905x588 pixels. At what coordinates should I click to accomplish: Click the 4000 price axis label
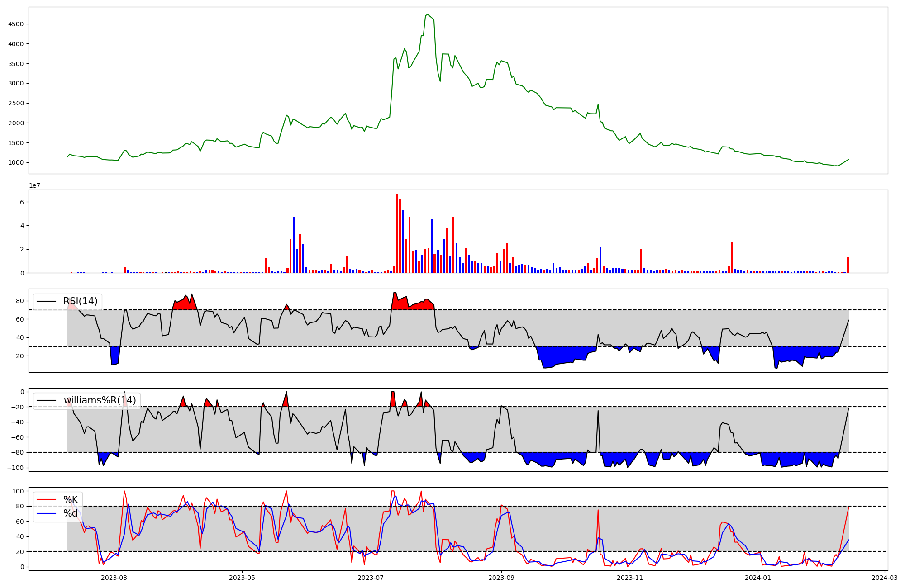pyautogui.click(x=16, y=44)
